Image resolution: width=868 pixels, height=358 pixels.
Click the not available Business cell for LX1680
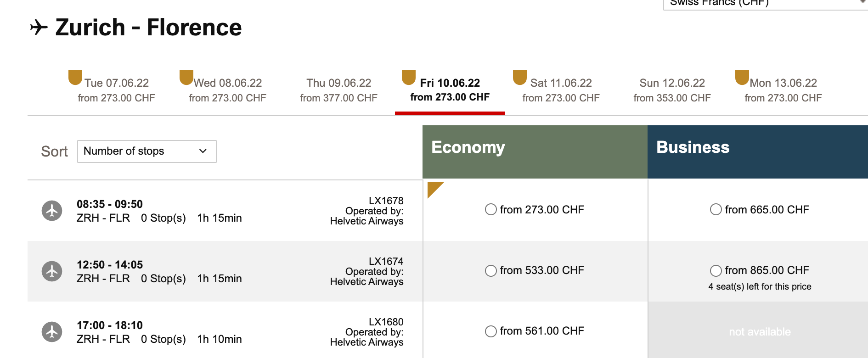click(759, 331)
